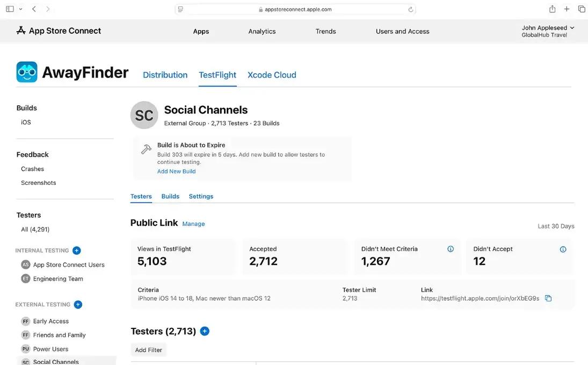Open Screenshots under Feedback
588x365 pixels.
coord(38,183)
